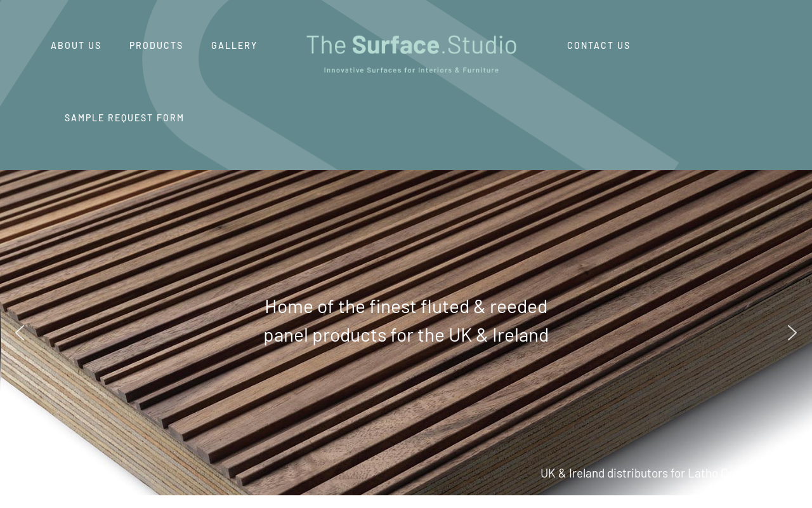812x508 pixels.
Task: Click the bold 'Surface' word in the logo
Action: click(x=395, y=45)
